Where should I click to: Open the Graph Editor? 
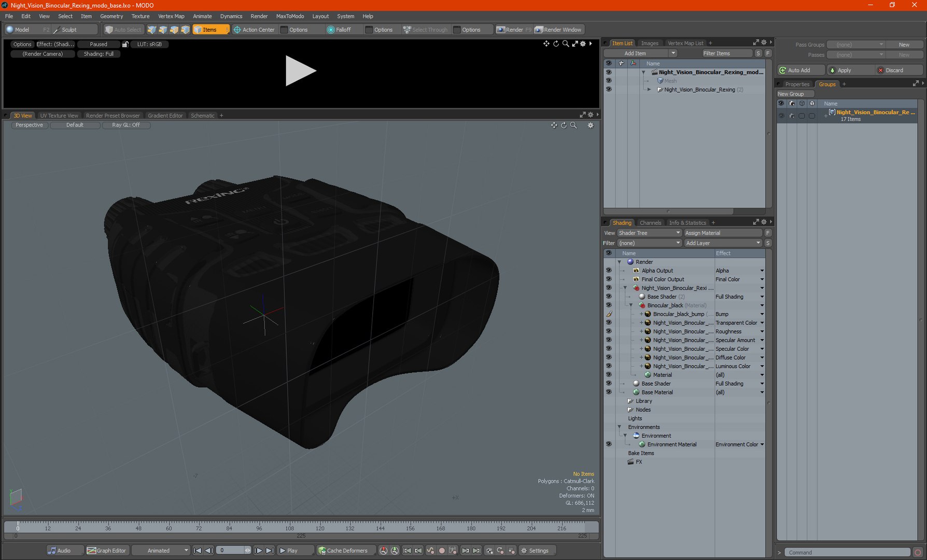pos(107,551)
